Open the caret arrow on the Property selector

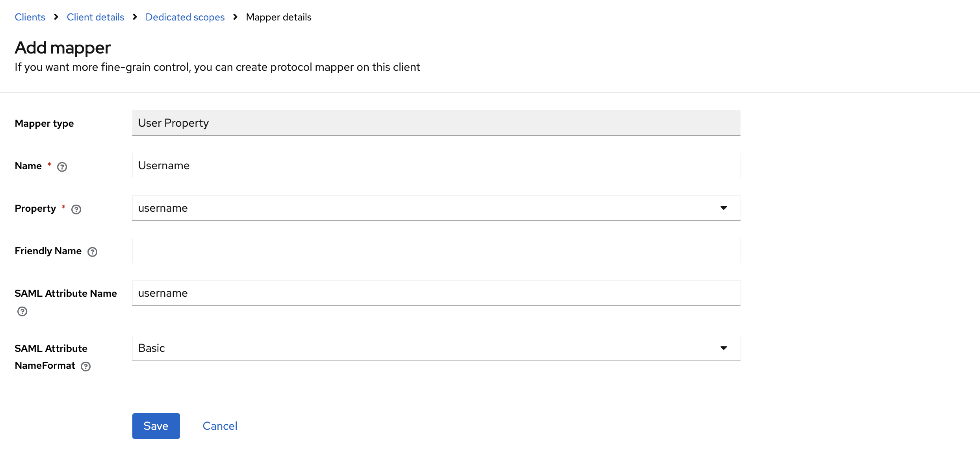(x=724, y=208)
